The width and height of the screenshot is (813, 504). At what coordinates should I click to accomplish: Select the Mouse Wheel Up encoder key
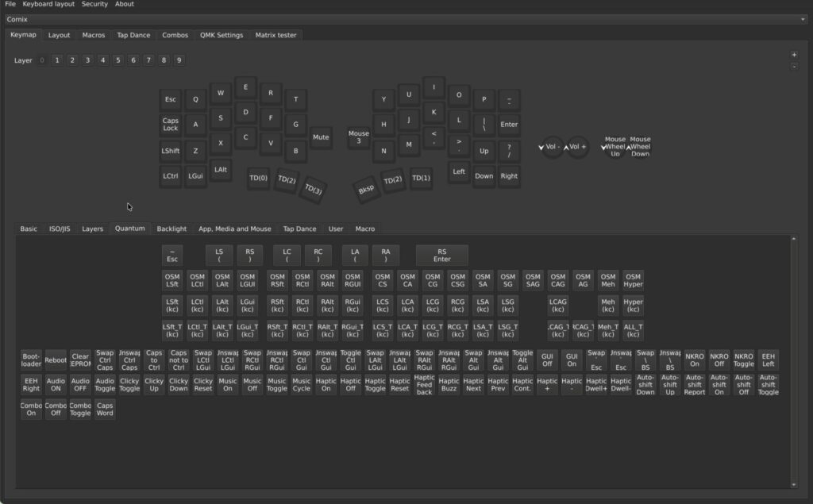[x=615, y=147]
